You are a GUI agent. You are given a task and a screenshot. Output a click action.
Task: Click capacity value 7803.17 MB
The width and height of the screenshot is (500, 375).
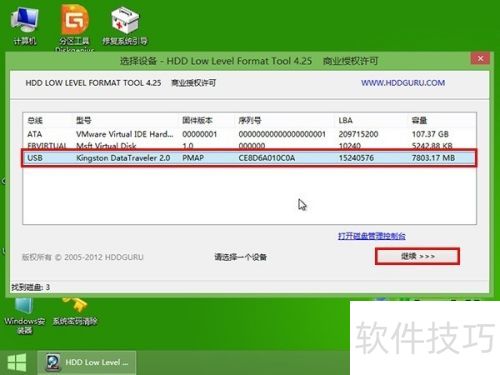pyautogui.click(x=433, y=158)
